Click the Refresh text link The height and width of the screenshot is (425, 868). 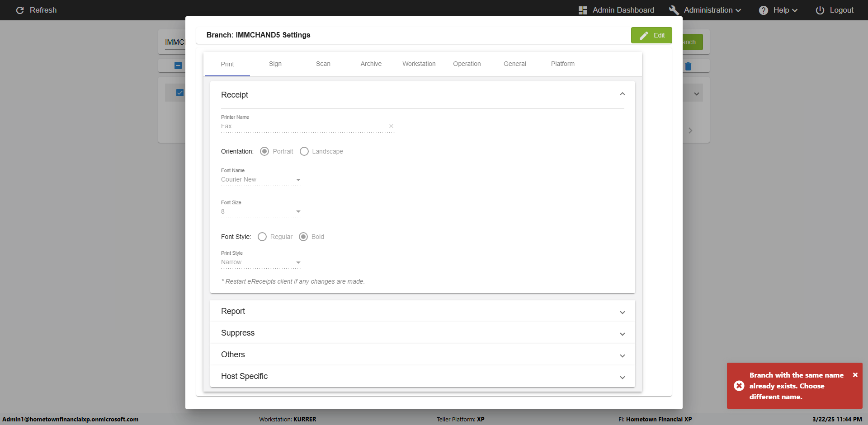click(x=43, y=10)
